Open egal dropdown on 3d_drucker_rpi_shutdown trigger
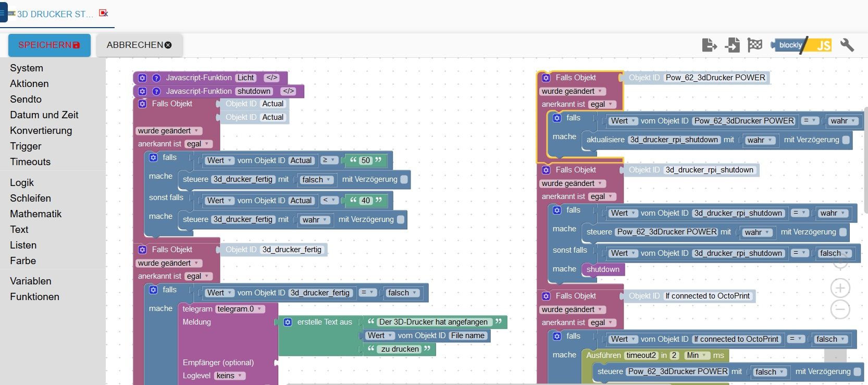This screenshot has height=385, width=868. (x=602, y=196)
